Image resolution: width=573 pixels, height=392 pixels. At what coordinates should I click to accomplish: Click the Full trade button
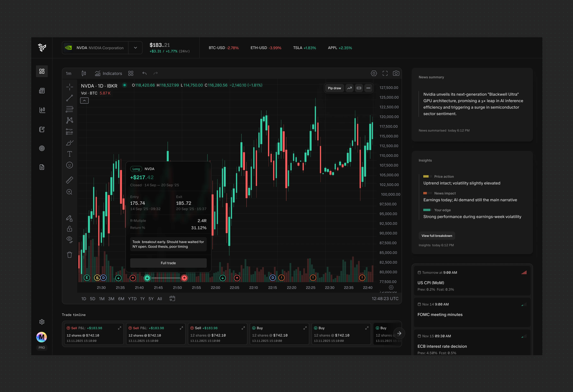168,263
